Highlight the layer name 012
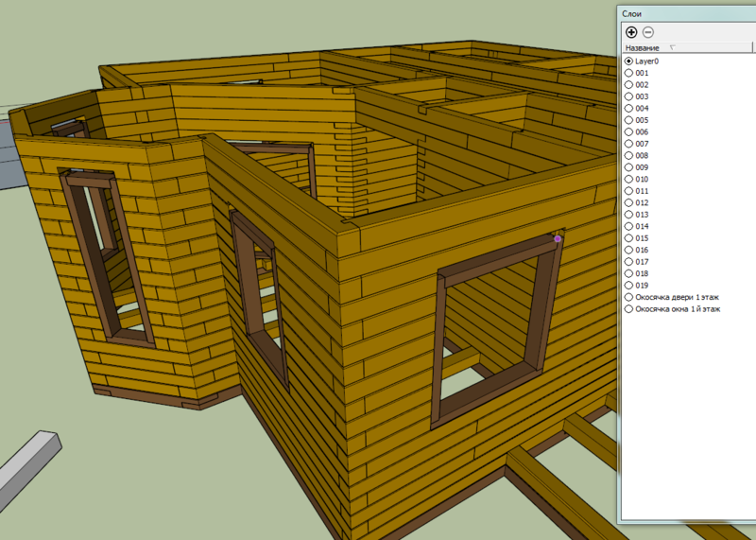 click(x=642, y=202)
